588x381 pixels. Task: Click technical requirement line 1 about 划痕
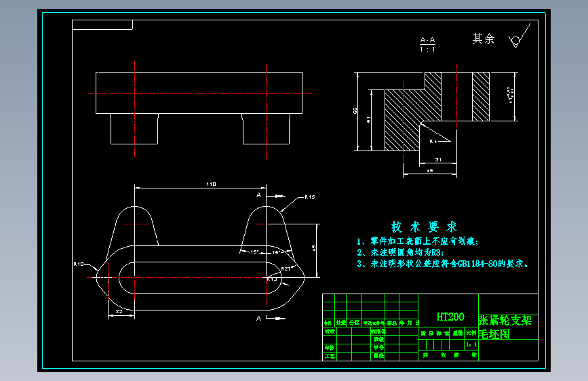418,241
